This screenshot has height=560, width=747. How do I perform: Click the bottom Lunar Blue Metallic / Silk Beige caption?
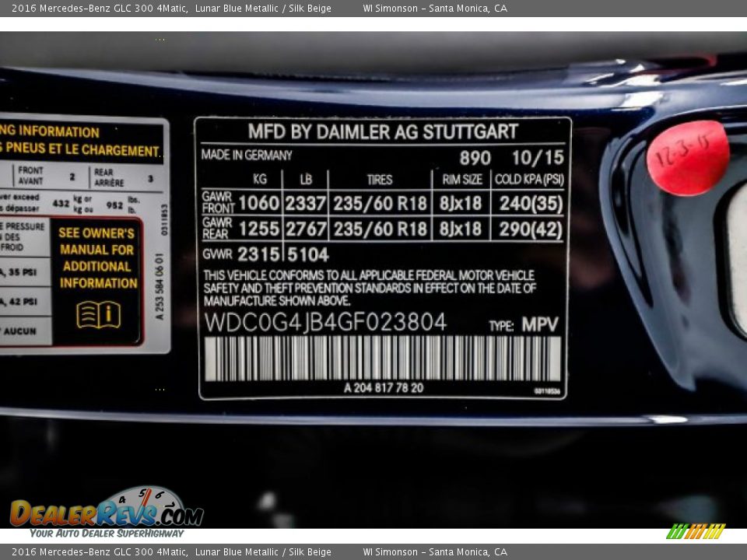pos(263,552)
